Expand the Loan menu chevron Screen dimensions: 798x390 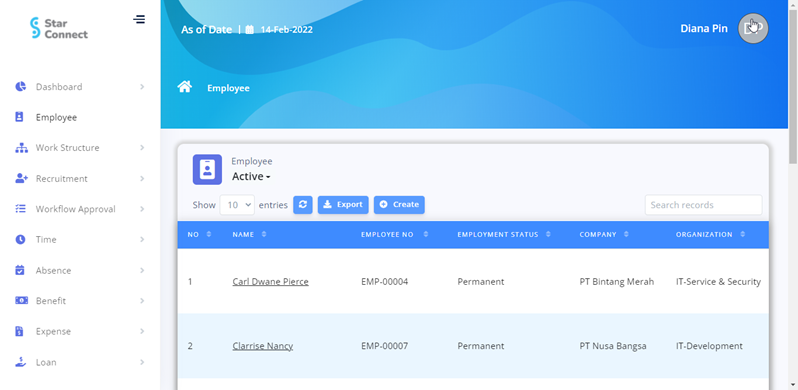coord(142,362)
